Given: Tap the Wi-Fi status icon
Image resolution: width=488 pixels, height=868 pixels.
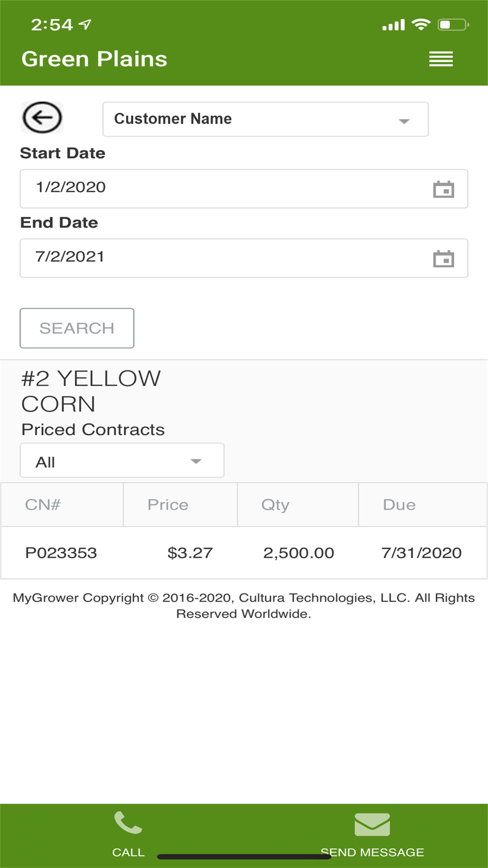Looking at the screenshot, I should [x=421, y=24].
